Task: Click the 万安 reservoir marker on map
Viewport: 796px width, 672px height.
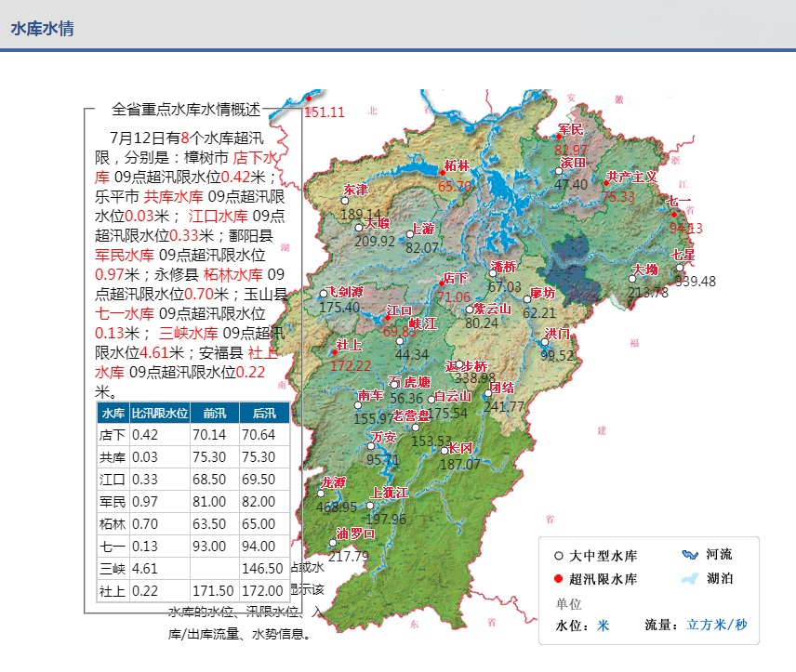Action: [371, 446]
